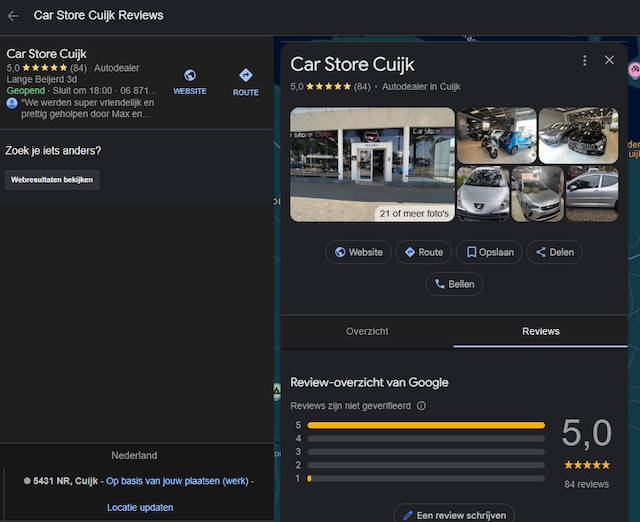Switch to the Overzicht tab

click(367, 331)
